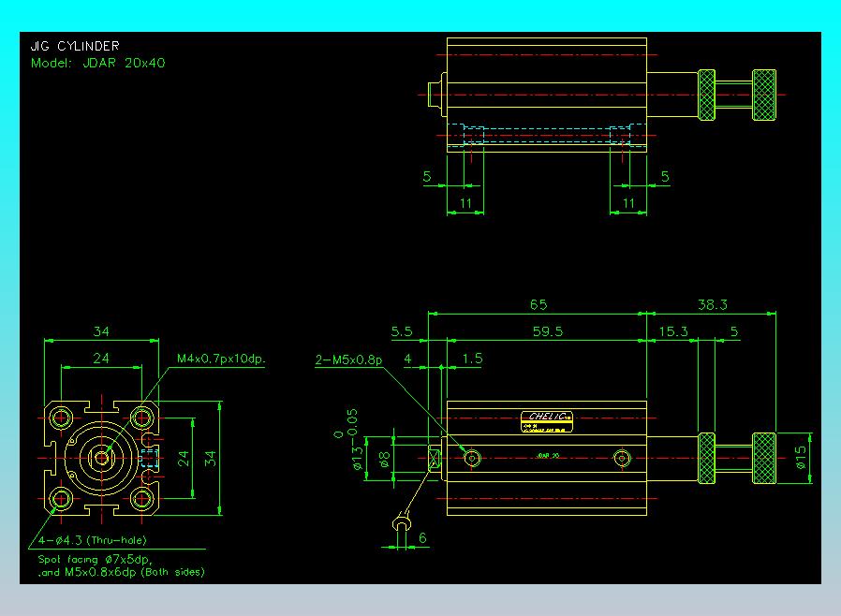Select the ø13 diameter dimension
This screenshot has width=841, height=616.
357,457
